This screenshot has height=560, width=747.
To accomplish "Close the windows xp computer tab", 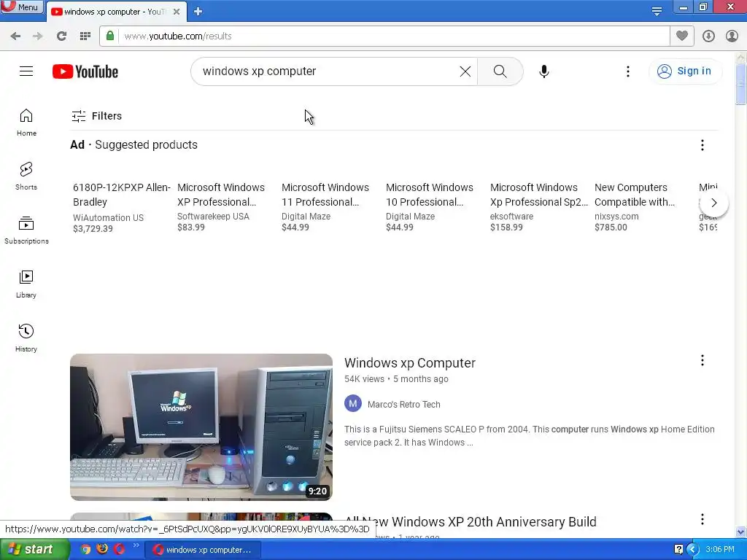I will pyautogui.click(x=177, y=12).
